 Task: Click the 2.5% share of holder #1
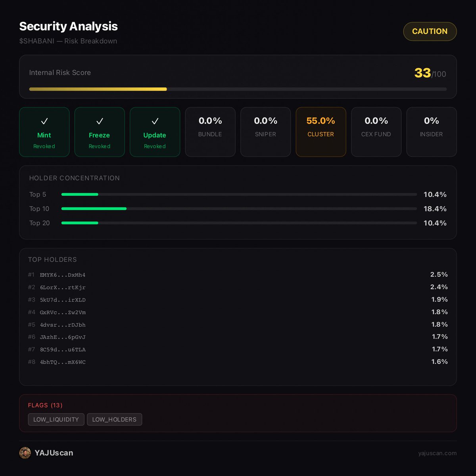click(439, 274)
